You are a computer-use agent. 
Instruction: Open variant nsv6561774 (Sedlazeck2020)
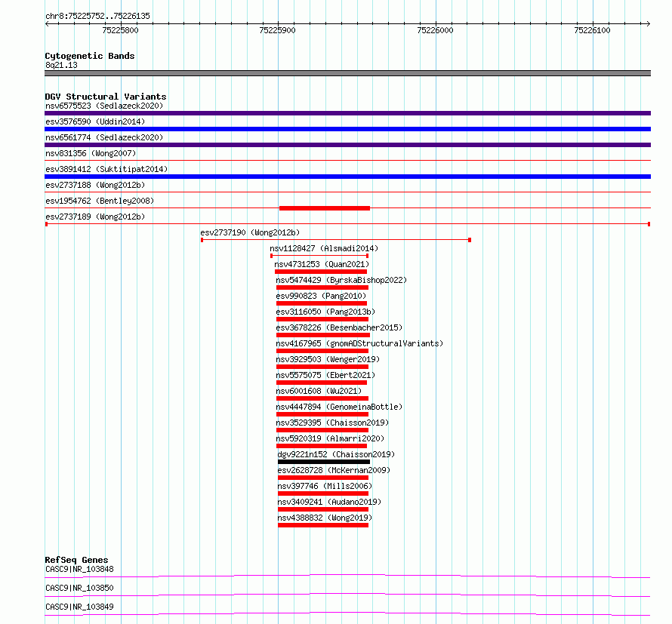(x=104, y=137)
